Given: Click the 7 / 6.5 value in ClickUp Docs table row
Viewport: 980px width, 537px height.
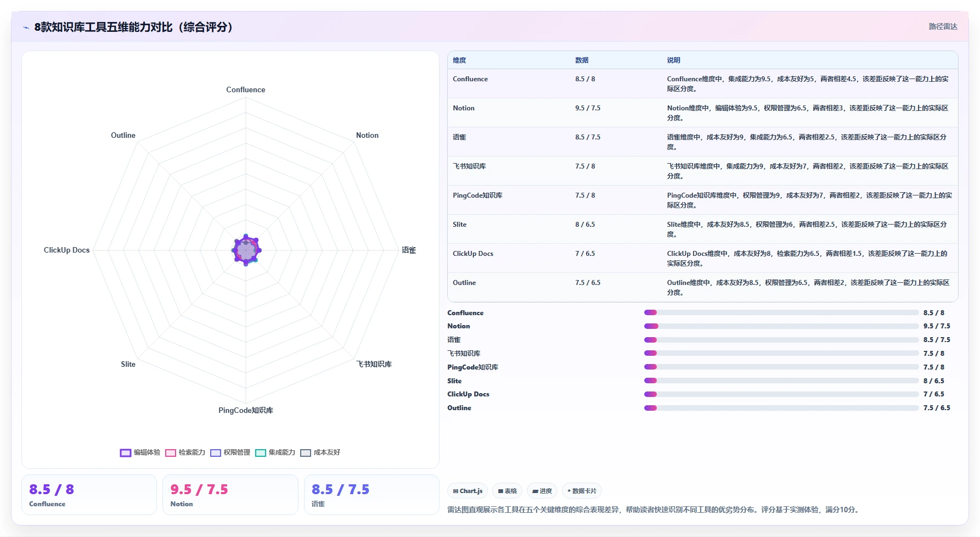Looking at the screenshot, I should [585, 254].
